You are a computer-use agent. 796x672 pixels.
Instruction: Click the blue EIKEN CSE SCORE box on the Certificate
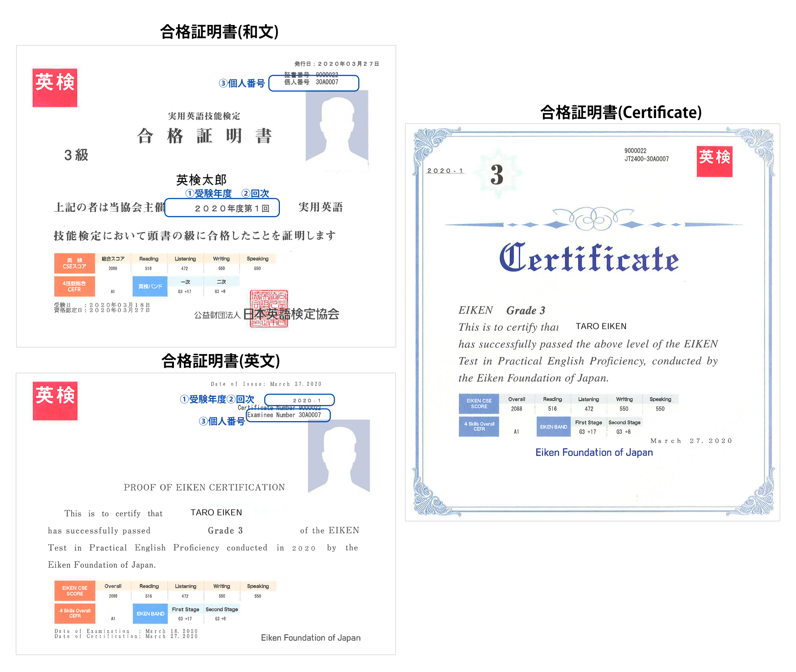[x=479, y=404]
